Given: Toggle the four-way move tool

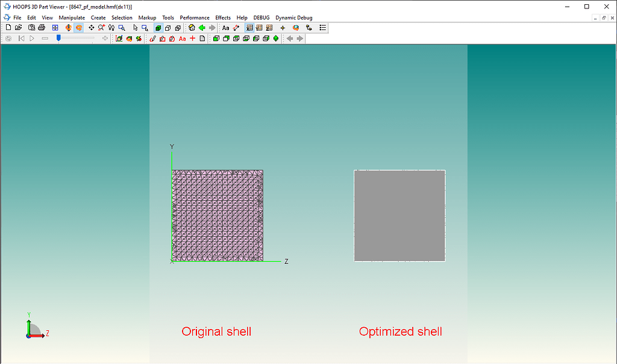Looking at the screenshot, I should (92, 27).
